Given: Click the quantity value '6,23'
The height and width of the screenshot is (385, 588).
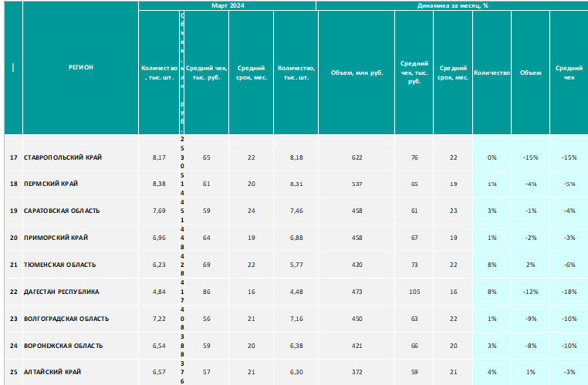Looking at the screenshot, I should [159, 265].
